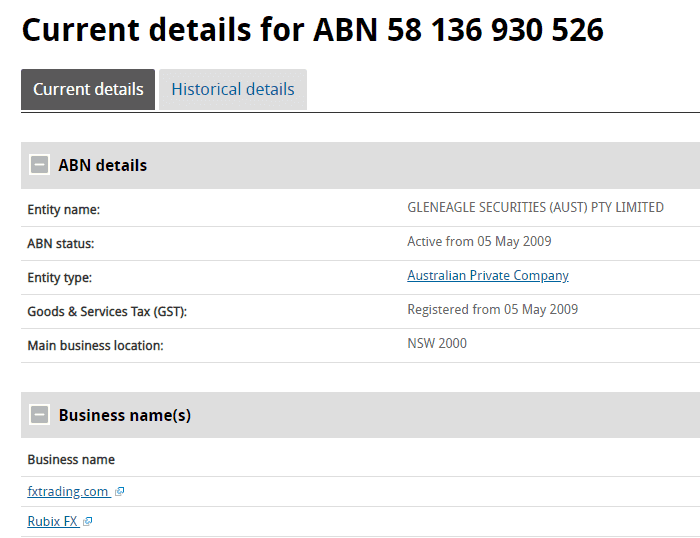The width and height of the screenshot is (700, 538).
Task: Open the Rubix FX business name link
Action: 52,522
